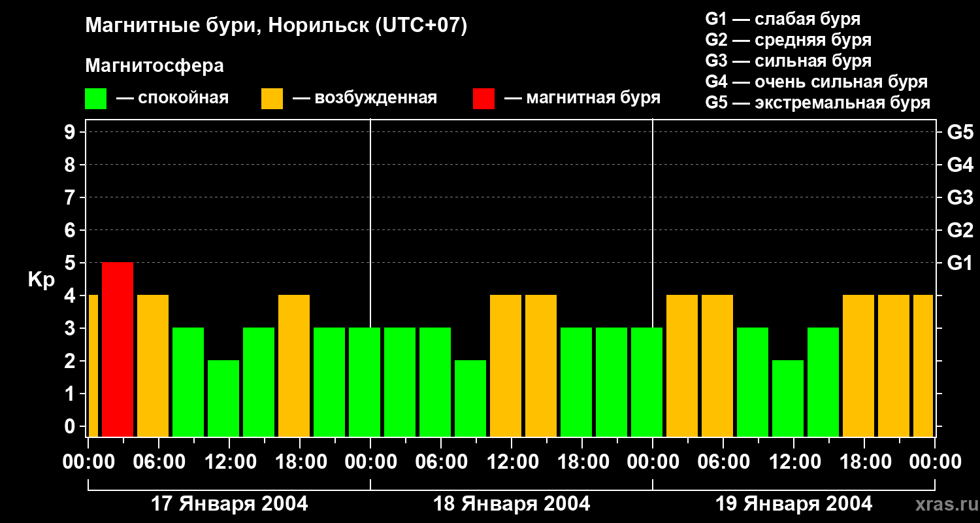
Task: Select the Kp 2 bar on 19 Января
Action: tap(788, 398)
